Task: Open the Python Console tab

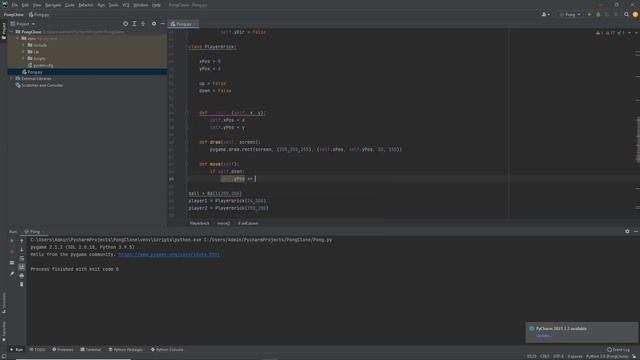Action: point(167,350)
